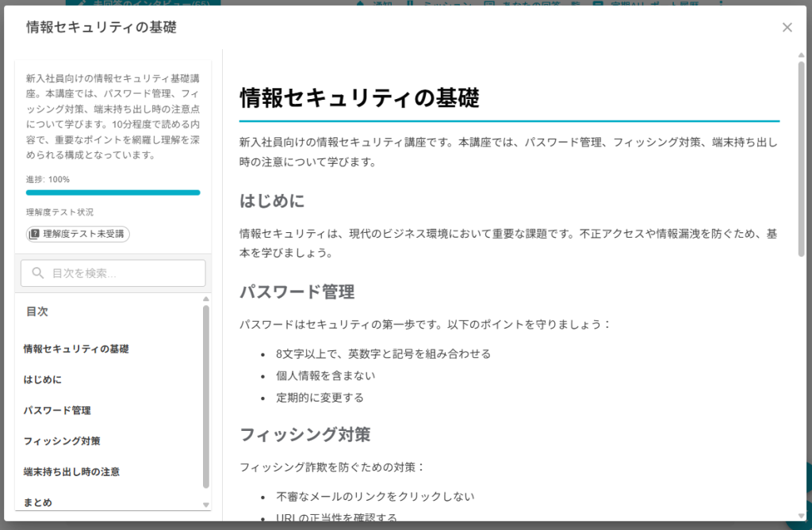
Task: Click the フィッシング対策 heading in the article
Action: click(x=304, y=434)
